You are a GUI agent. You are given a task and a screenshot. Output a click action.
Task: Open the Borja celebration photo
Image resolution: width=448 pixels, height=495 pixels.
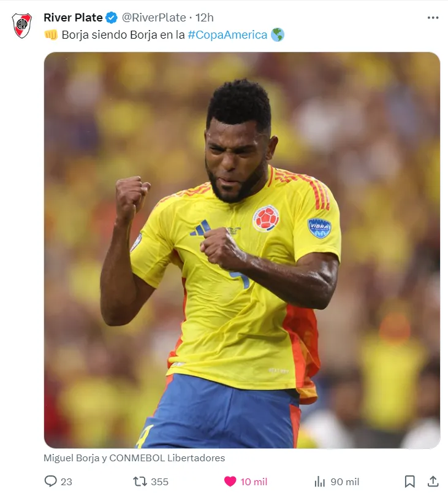point(242,250)
